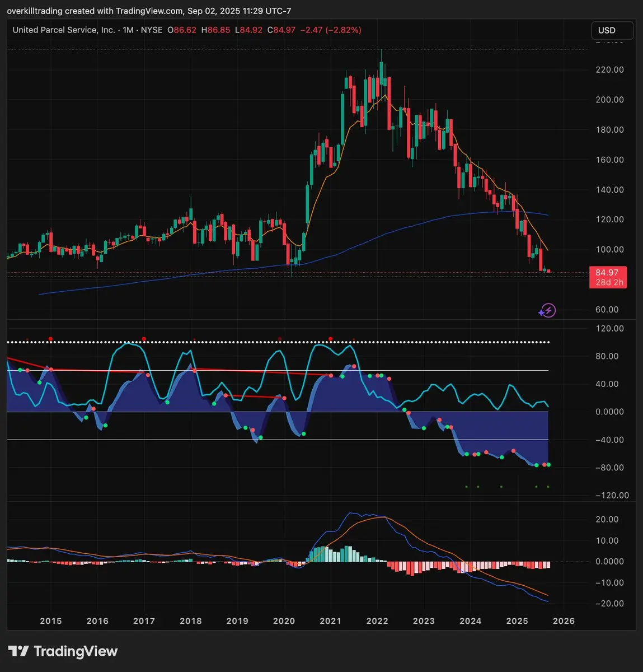This screenshot has height=672, width=643.
Task: Click the high value H86.85
Action: point(215,30)
